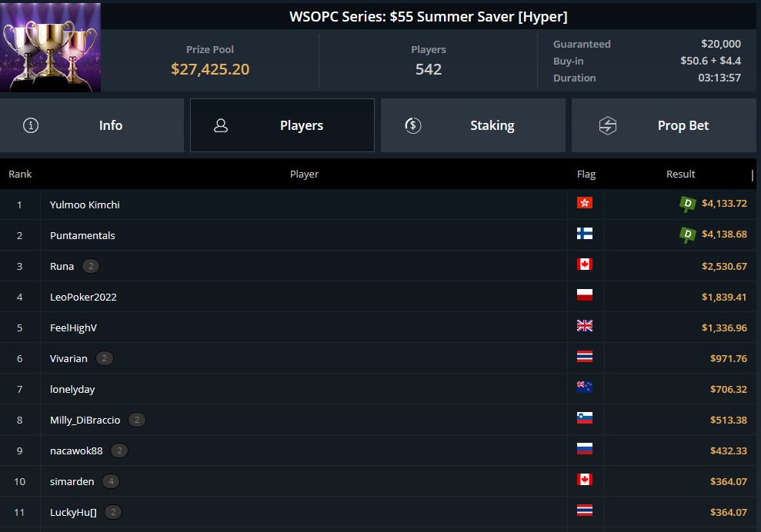The height and width of the screenshot is (532, 761).
Task: Click the player silhouette icon
Action: pos(221,125)
